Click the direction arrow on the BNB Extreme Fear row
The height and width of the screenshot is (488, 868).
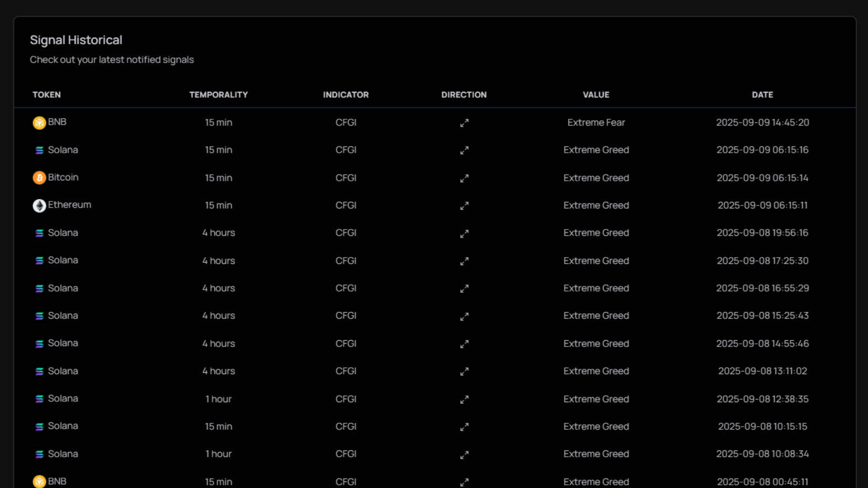(x=464, y=122)
